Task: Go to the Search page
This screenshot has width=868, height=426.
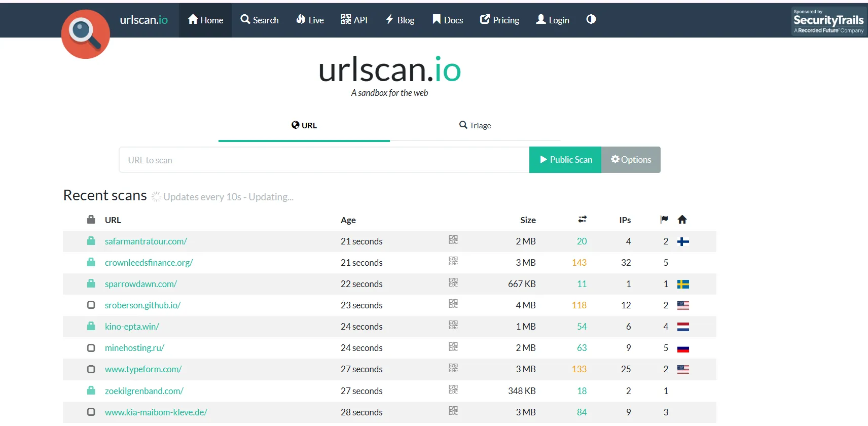Action: point(260,20)
